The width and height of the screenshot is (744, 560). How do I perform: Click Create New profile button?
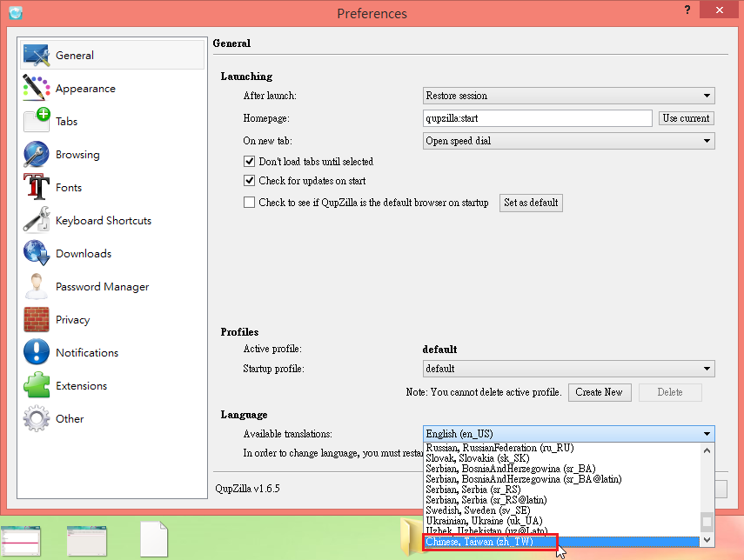click(x=600, y=393)
